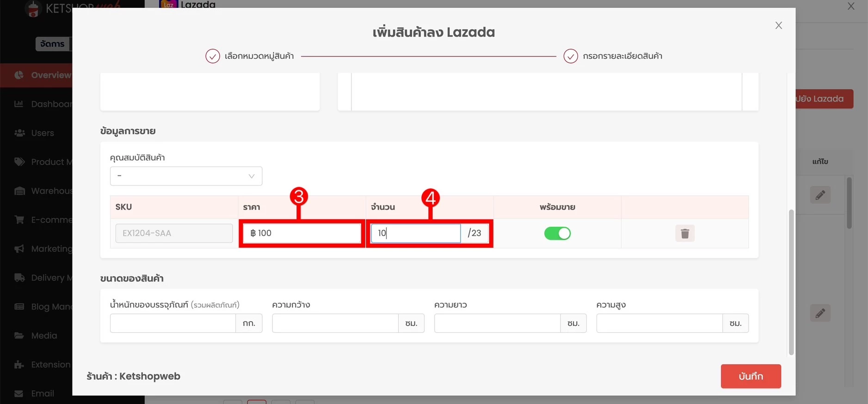Open Email in the sidebar
This screenshot has width=868, height=404.
pos(36,393)
